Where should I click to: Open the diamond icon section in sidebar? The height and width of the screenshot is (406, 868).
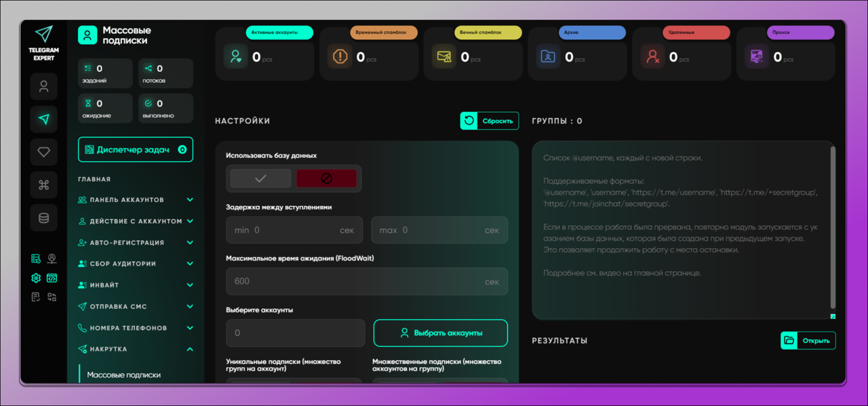[44, 152]
